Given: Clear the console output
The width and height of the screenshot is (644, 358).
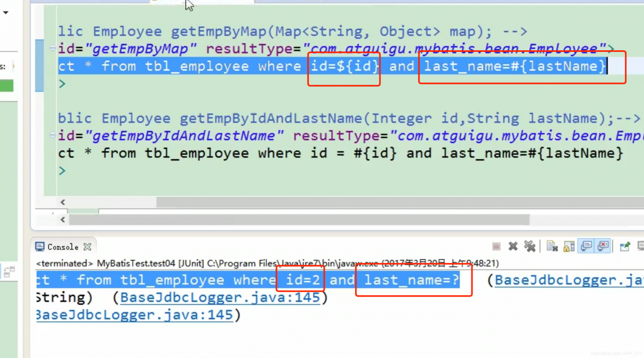Looking at the screenshot, I should point(552,246).
